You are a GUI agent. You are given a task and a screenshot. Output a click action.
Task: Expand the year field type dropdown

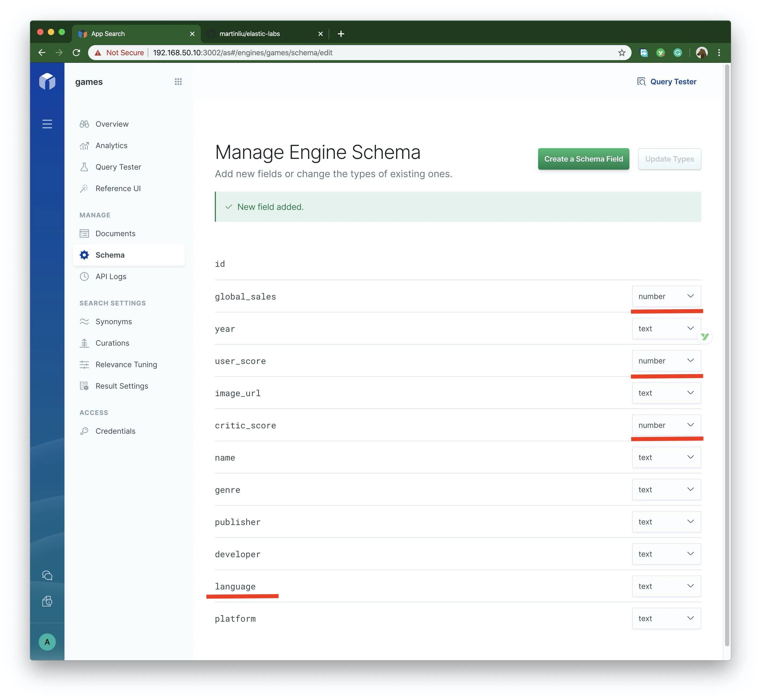point(666,329)
